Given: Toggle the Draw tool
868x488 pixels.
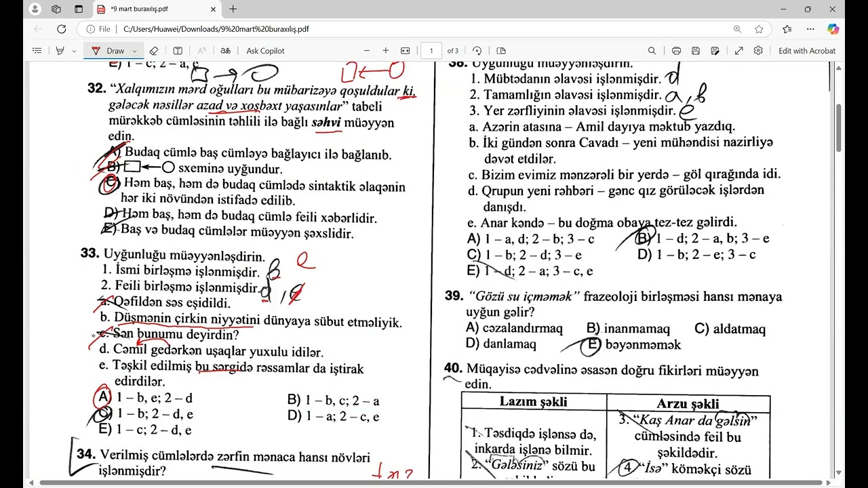Looking at the screenshot, I should tap(108, 51).
